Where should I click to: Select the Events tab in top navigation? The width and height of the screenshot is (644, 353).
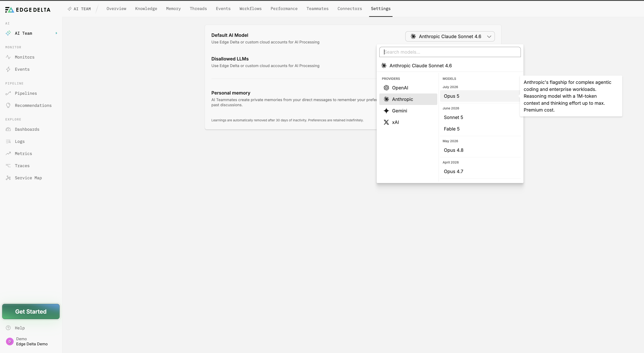tap(223, 9)
